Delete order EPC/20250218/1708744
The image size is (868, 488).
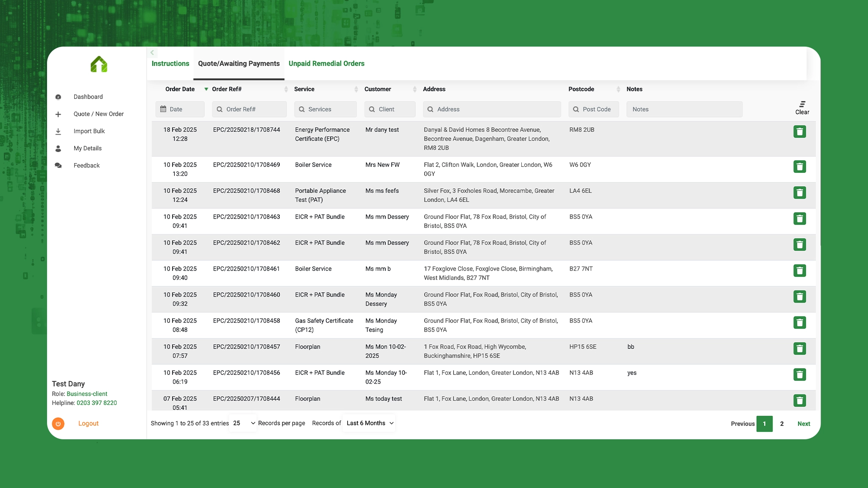pos(799,132)
